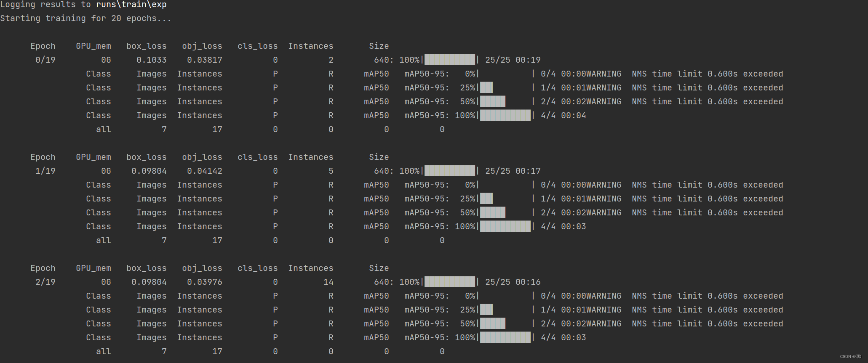
Task: Click the training progress bar next to 25/25 00:19
Action: pyautogui.click(x=450, y=60)
